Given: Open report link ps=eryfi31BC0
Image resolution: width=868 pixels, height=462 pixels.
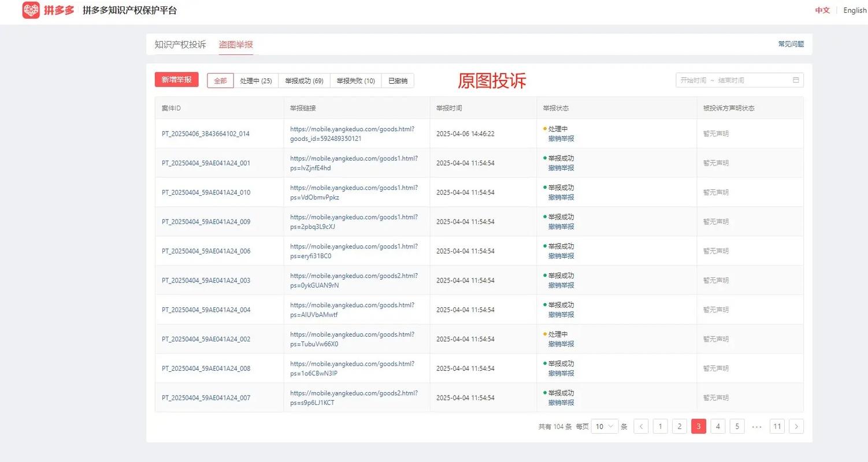Looking at the screenshot, I should tap(354, 251).
